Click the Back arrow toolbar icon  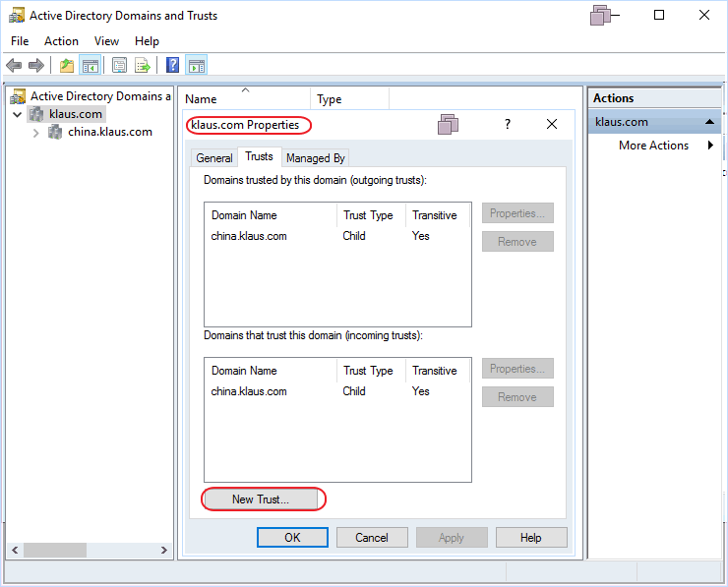(x=14, y=66)
